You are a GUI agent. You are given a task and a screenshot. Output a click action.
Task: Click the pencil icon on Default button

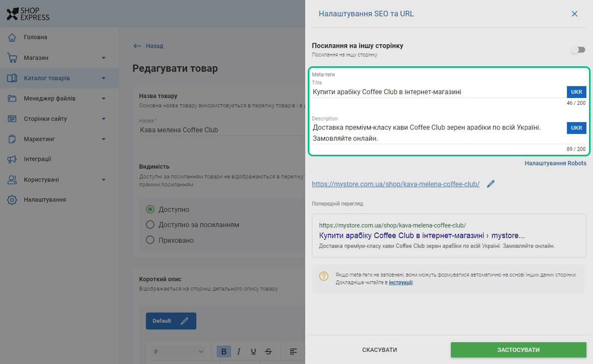click(x=185, y=321)
